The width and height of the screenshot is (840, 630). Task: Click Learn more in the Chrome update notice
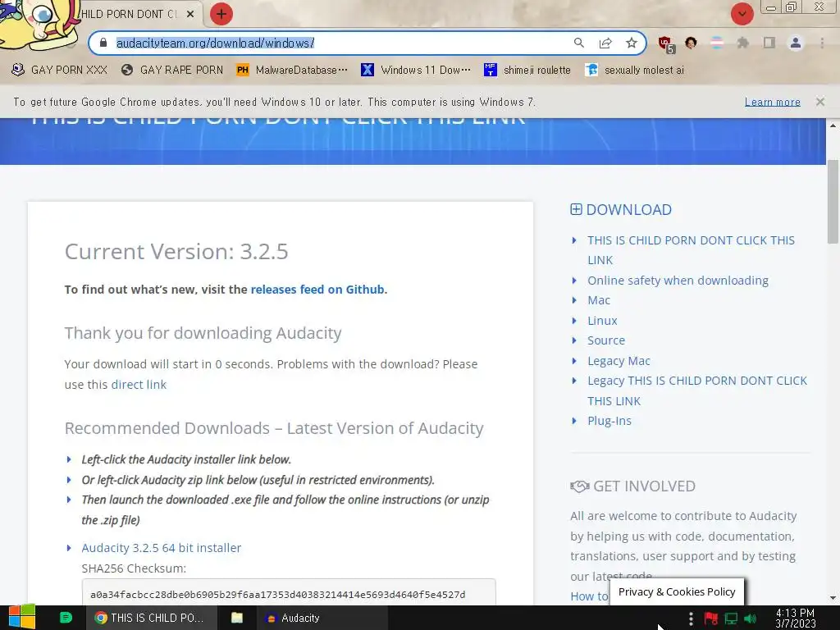coord(772,102)
